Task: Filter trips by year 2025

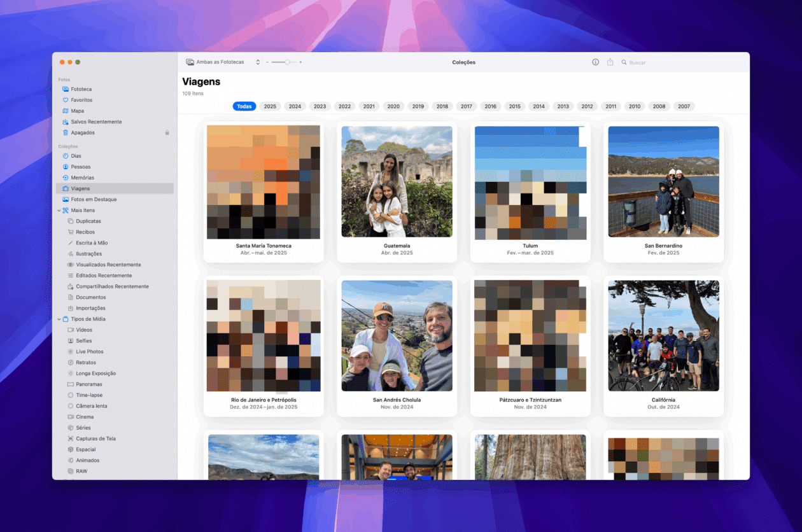Action: click(270, 106)
